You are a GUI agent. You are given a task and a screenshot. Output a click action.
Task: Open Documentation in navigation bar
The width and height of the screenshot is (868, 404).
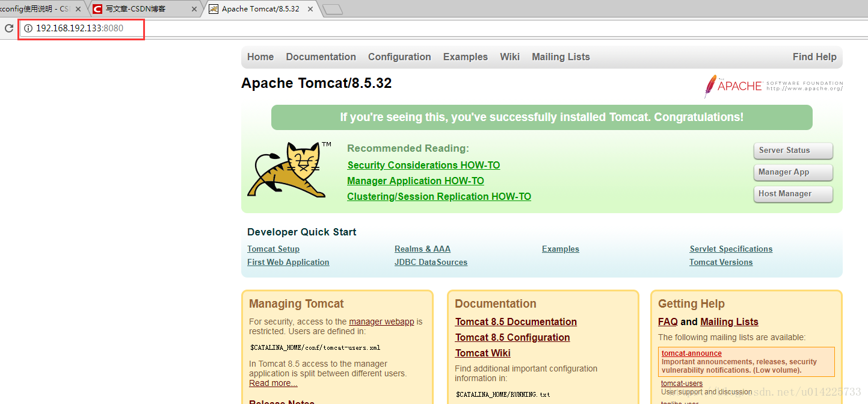pos(321,57)
